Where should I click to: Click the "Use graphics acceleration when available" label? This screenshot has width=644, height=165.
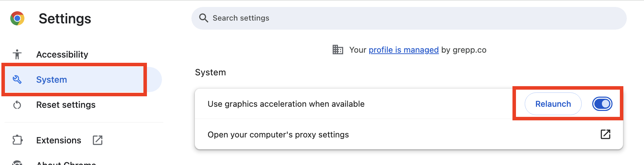click(286, 104)
